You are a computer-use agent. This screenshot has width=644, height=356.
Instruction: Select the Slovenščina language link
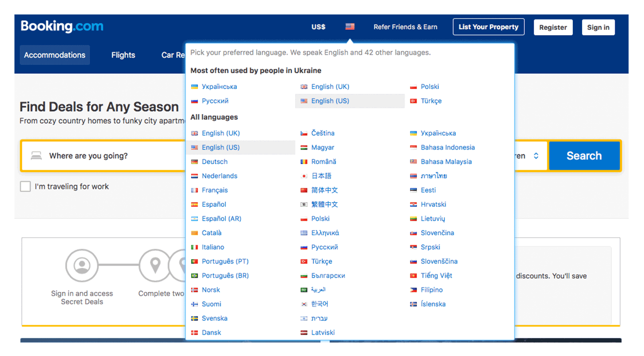pos(439,261)
